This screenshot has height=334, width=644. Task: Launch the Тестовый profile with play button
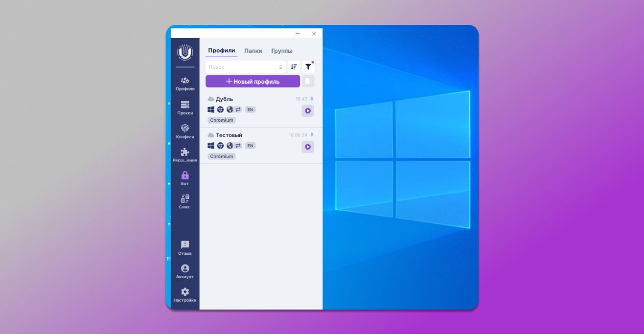(308, 147)
